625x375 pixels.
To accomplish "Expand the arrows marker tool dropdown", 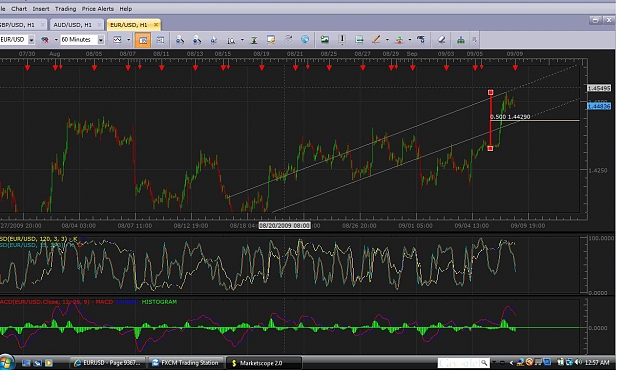I will tap(410, 39).
